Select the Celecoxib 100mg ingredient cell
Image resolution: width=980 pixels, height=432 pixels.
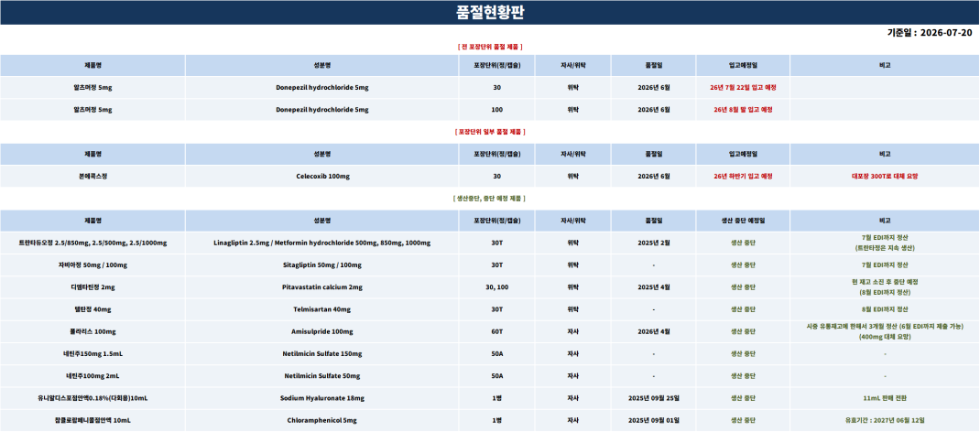pos(322,176)
